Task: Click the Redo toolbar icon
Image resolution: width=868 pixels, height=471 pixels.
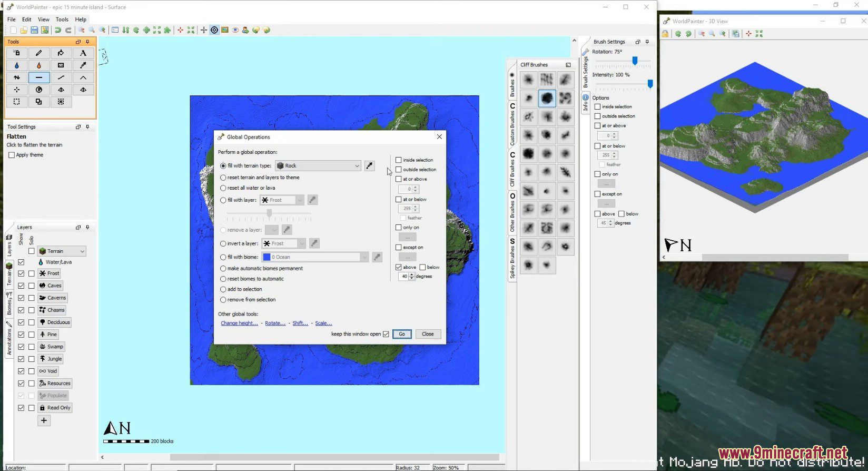Action: pyautogui.click(x=68, y=30)
